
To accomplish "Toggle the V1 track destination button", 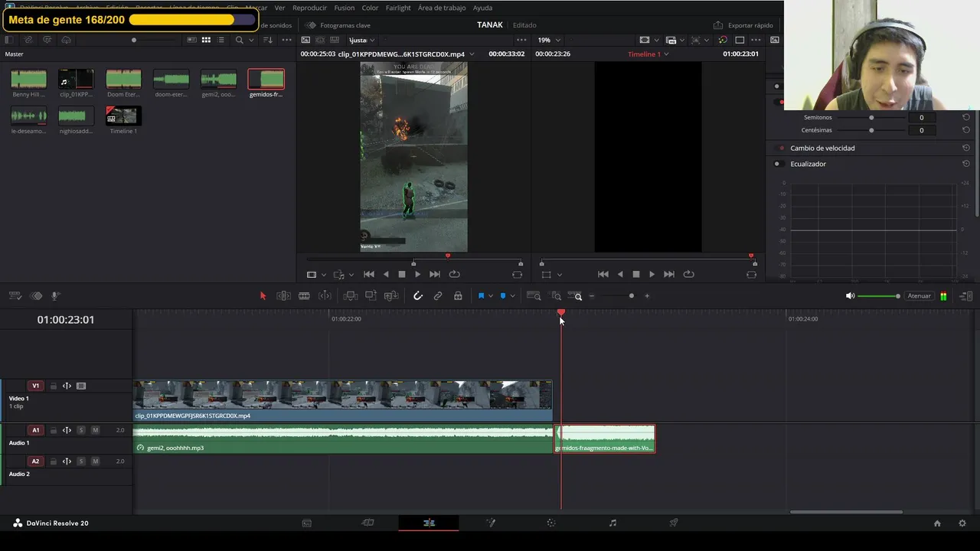I will [x=35, y=386].
